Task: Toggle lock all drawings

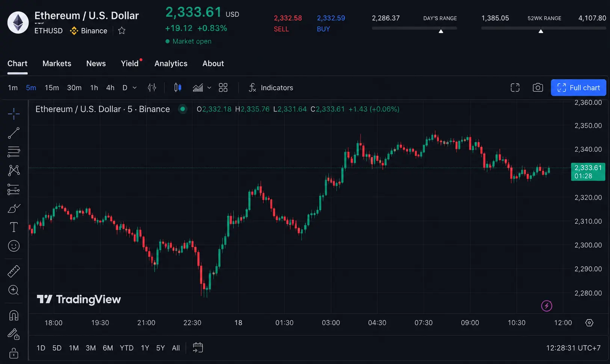Action: (14, 353)
